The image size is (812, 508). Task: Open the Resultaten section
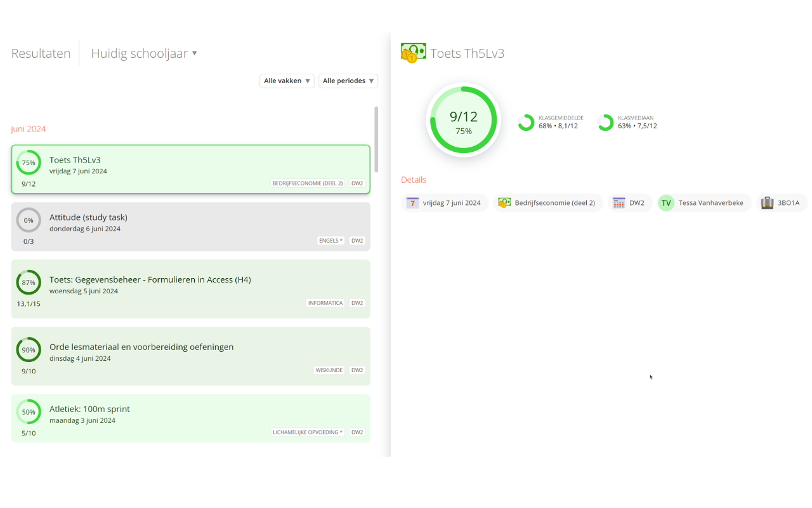40,53
